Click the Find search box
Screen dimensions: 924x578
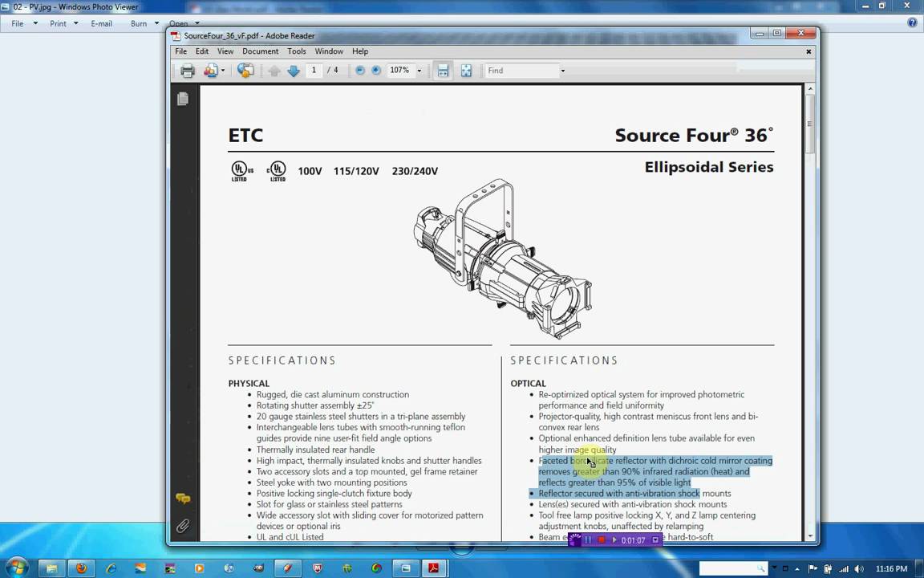coord(521,71)
